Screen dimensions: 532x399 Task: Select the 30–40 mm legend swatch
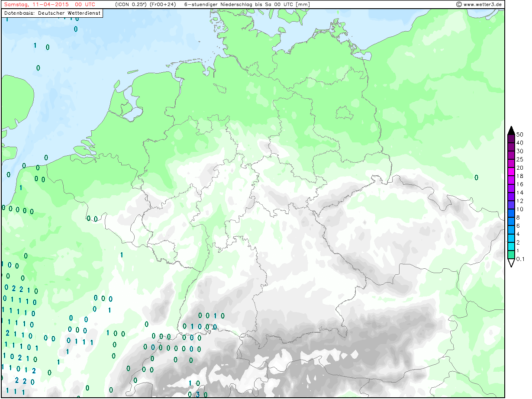click(x=511, y=147)
